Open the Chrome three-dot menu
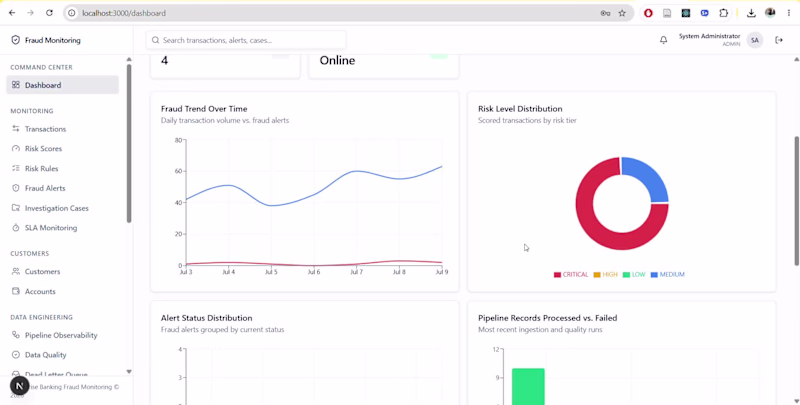The image size is (800, 405). coord(789,13)
